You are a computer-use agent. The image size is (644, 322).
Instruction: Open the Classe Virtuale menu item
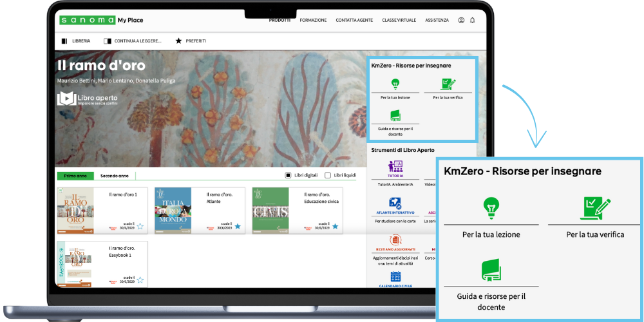[399, 20]
